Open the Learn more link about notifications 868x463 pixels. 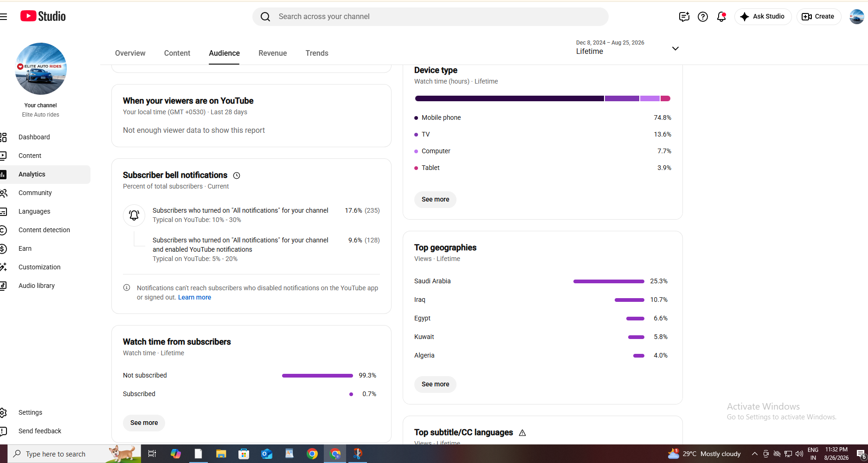click(194, 298)
